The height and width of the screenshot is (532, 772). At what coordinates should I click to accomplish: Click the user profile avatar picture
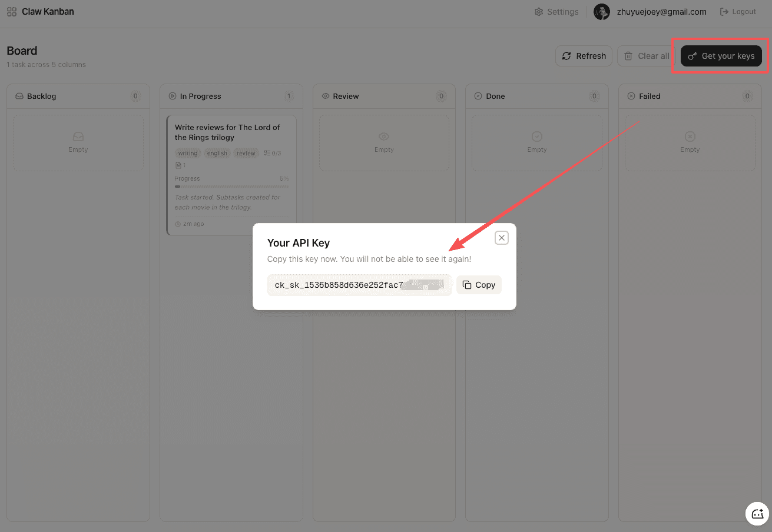pos(602,12)
